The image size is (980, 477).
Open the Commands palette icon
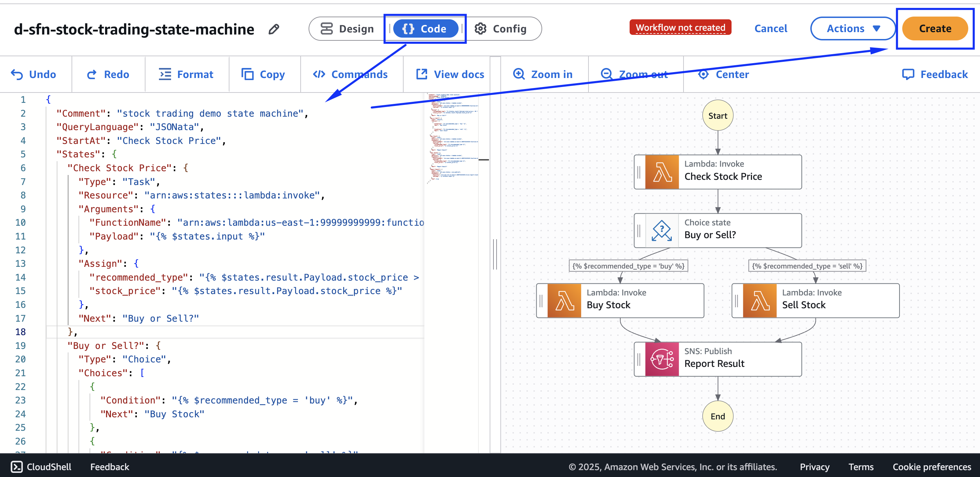pos(319,75)
